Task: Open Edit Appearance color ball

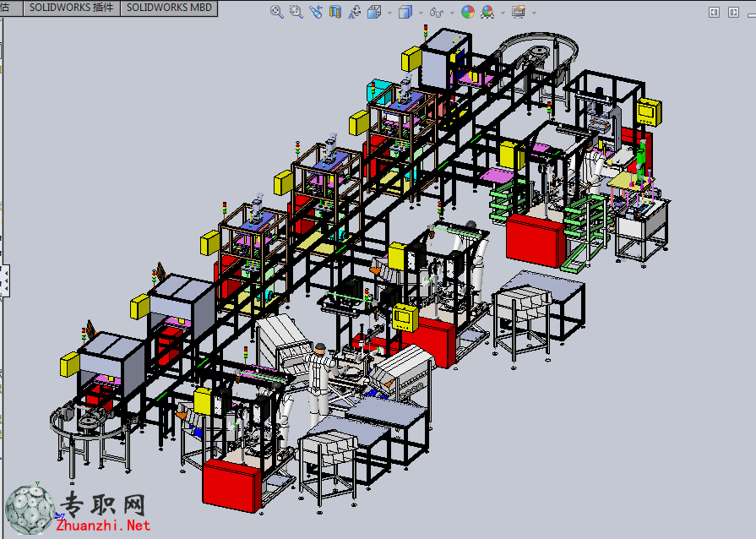Action: (468, 12)
